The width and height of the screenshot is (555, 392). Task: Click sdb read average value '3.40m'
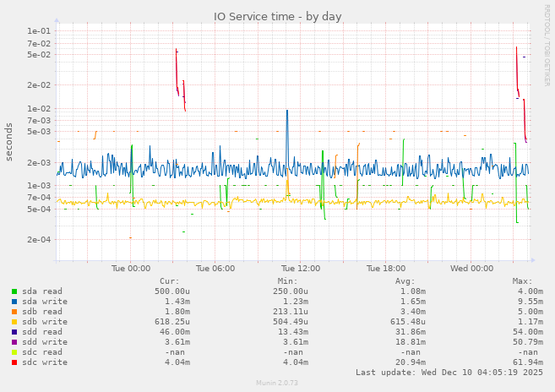pyautogui.click(x=413, y=312)
